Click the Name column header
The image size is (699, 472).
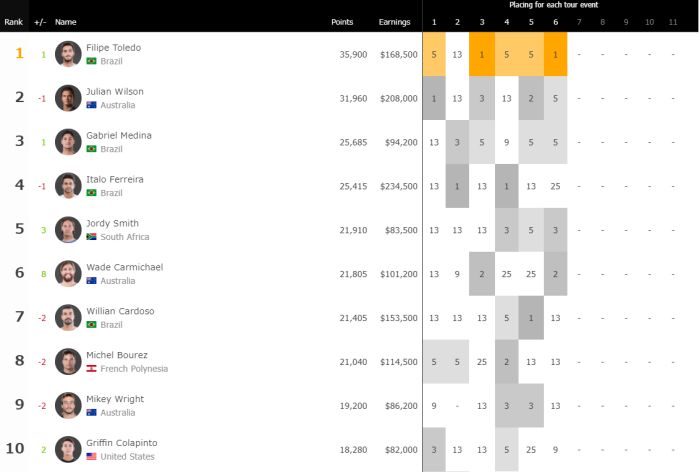(65, 21)
